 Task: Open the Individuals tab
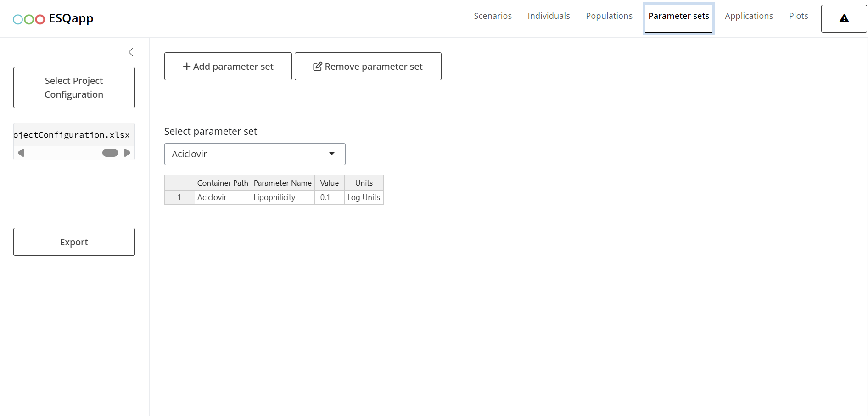click(x=549, y=16)
